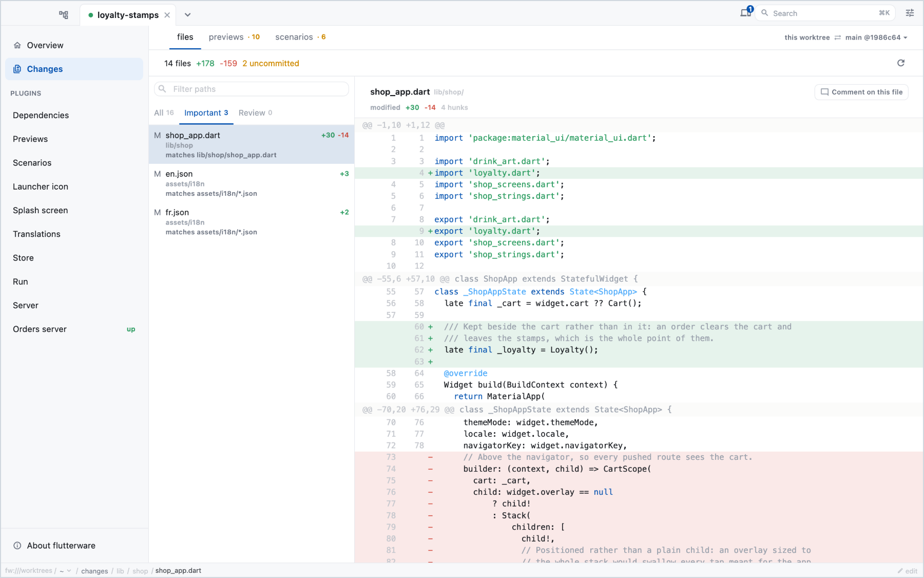Select shop_app.dart in the file list
The image size is (924, 578).
pos(252,144)
